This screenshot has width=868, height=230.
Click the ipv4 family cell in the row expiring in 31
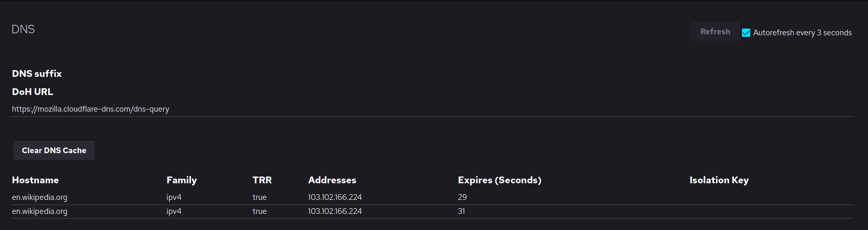[174, 211]
